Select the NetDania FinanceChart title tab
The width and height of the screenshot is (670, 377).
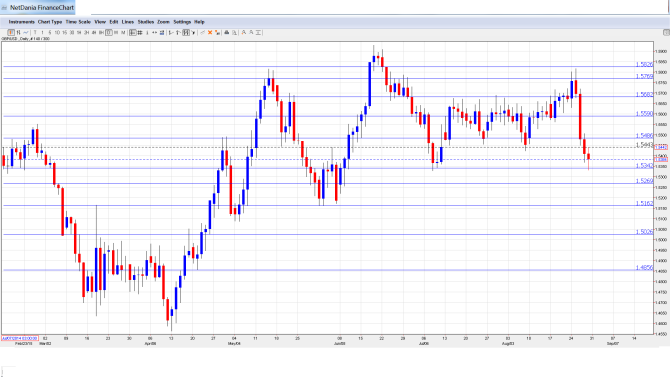(38, 7)
